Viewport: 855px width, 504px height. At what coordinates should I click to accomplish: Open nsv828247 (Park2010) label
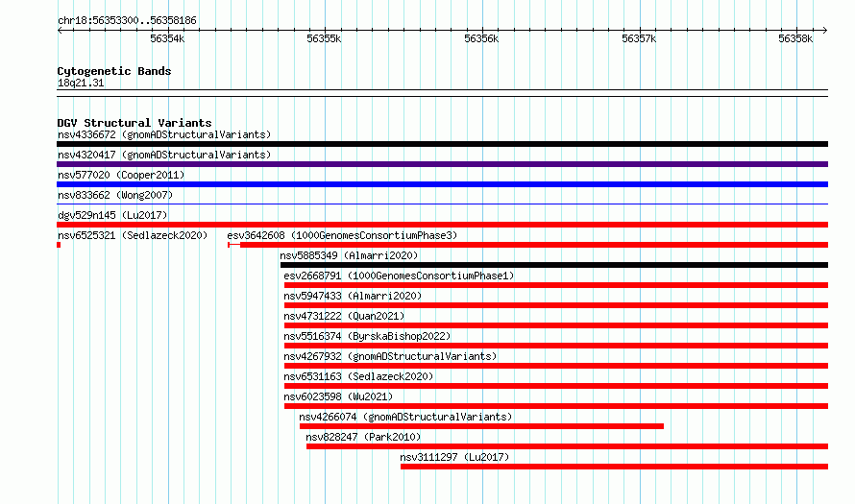click(363, 437)
